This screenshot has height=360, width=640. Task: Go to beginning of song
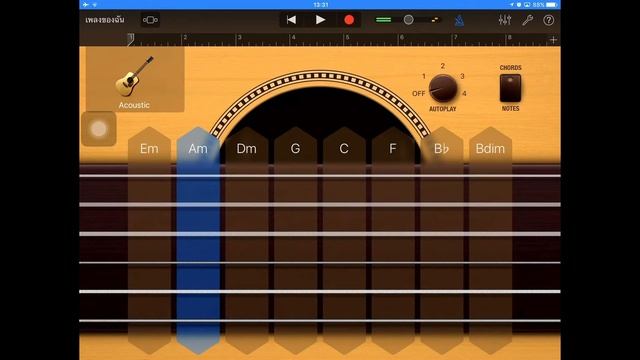(x=291, y=20)
